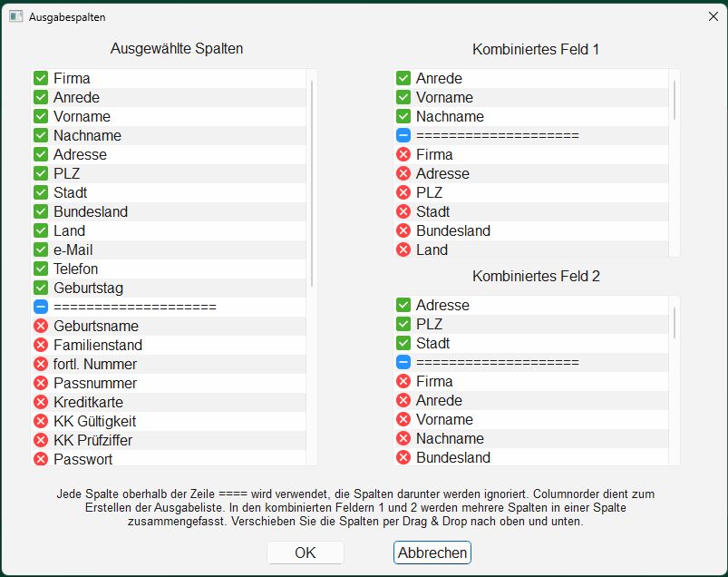Viewport: 728px width, 577px height.
Task: Click red X icon next to Geburtsname
Action: tap(41, 326)
